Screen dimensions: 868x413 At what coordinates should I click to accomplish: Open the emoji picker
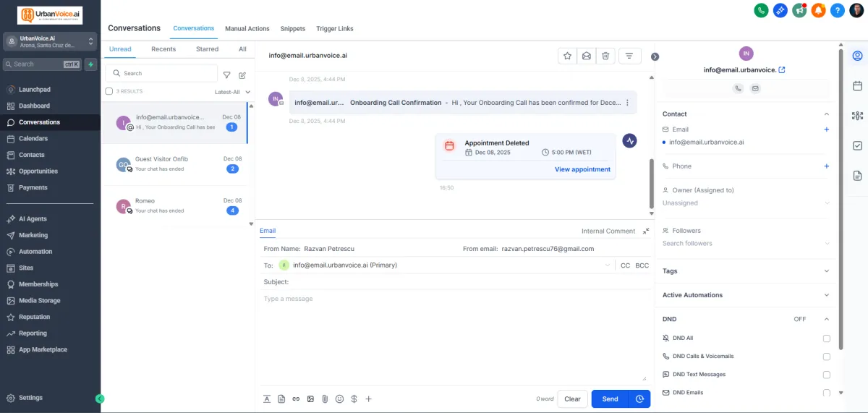point(339,399)
